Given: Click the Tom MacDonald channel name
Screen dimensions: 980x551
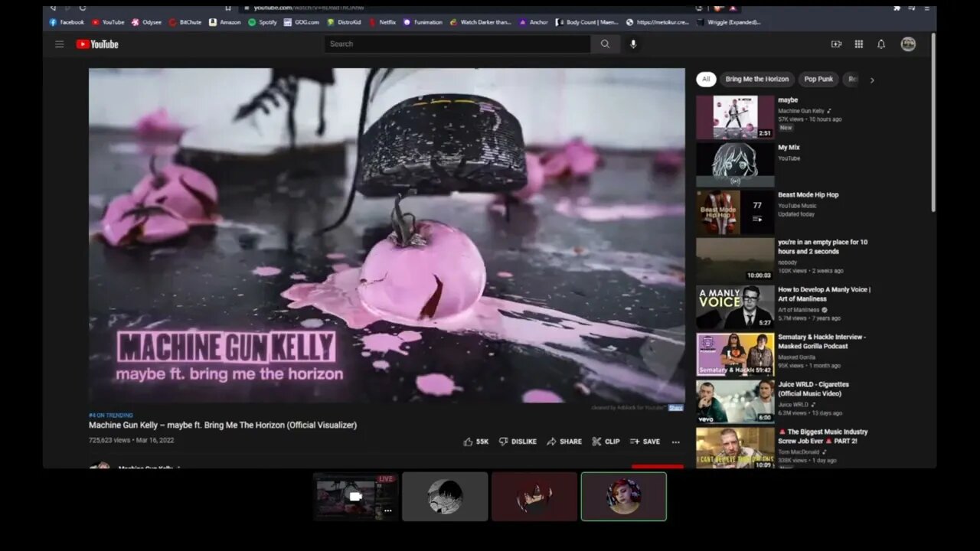Looking at the screenshot, I should (798, 452).
